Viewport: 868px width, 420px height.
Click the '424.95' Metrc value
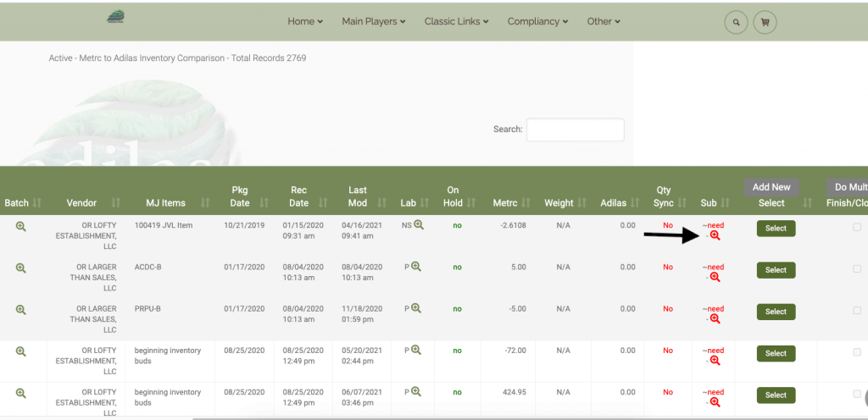click(515, 392)
